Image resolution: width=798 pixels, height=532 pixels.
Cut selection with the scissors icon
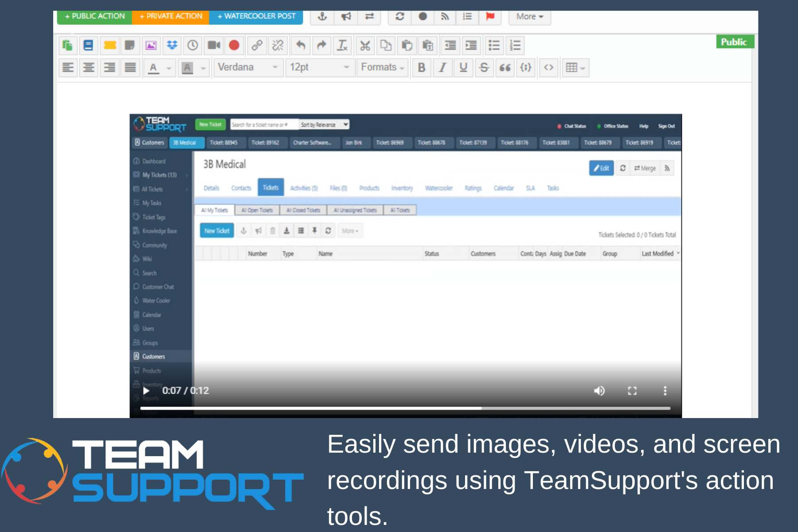[x=365, y=45]
